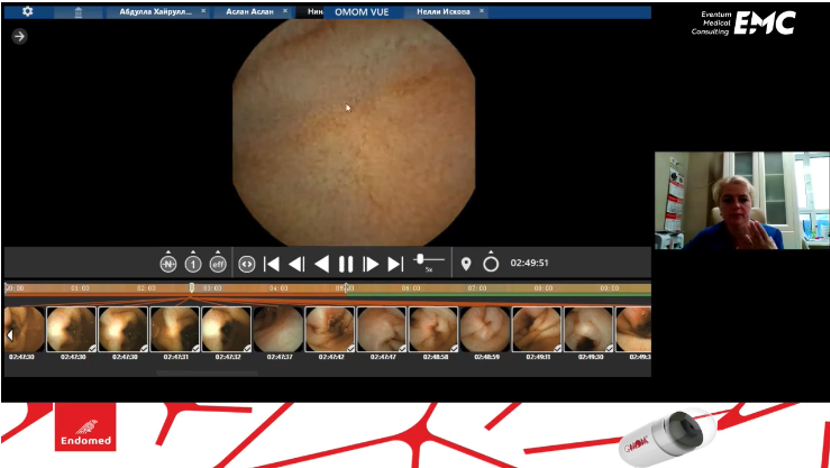
Task: Select the thumbnail at 02:47:37
Action: [278, 330]
